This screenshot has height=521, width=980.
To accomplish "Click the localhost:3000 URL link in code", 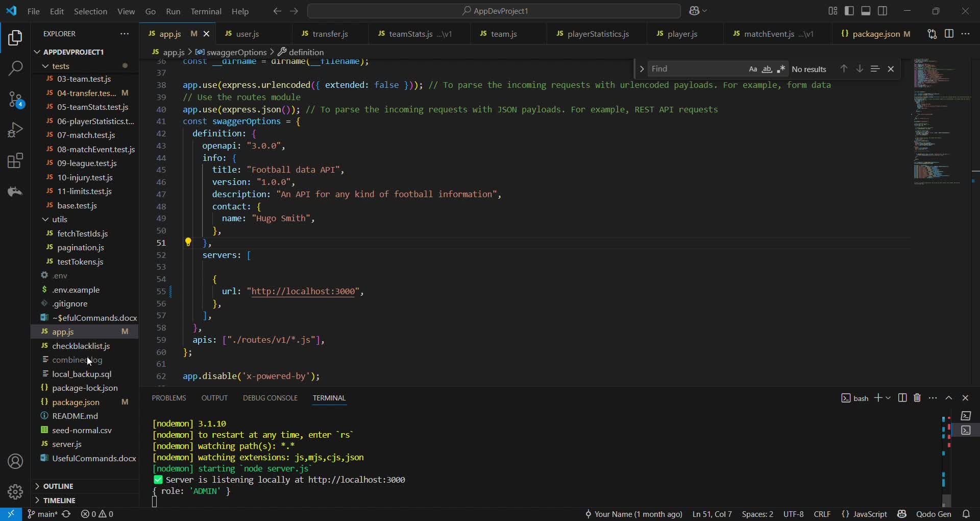I will (x=303, y=292).
